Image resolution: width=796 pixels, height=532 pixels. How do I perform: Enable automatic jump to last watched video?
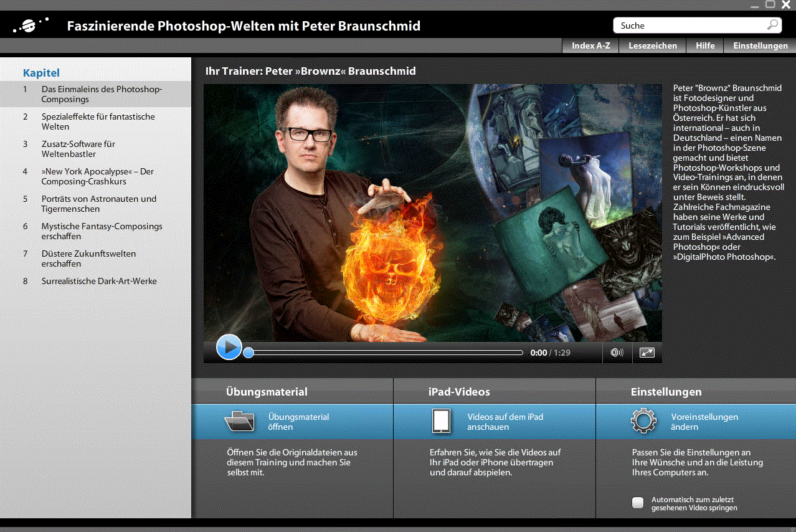click(637, 503)
